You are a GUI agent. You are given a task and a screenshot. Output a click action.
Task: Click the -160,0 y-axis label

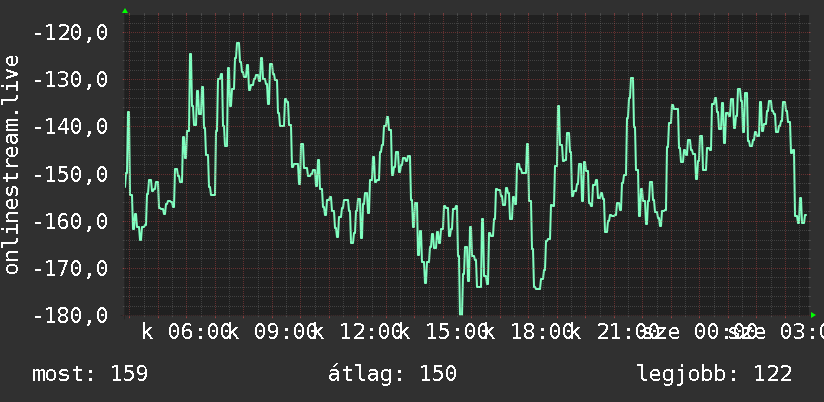click(70, 221)
